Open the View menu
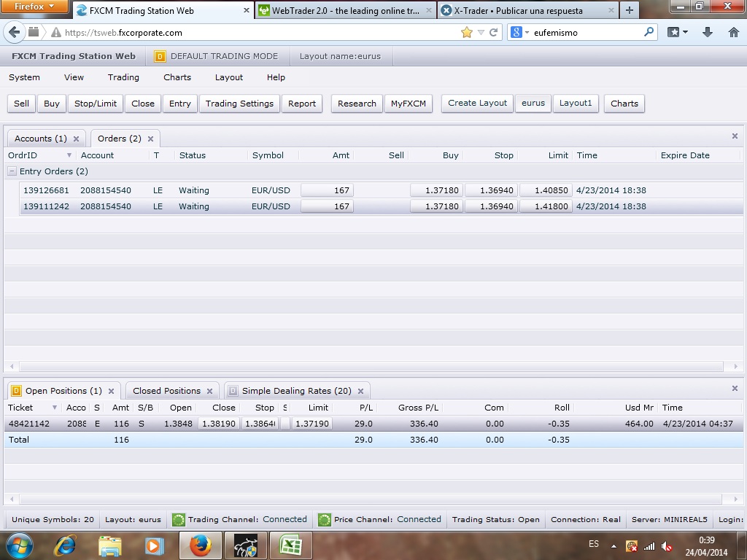The image size is (747, 560). coord(74,77)
